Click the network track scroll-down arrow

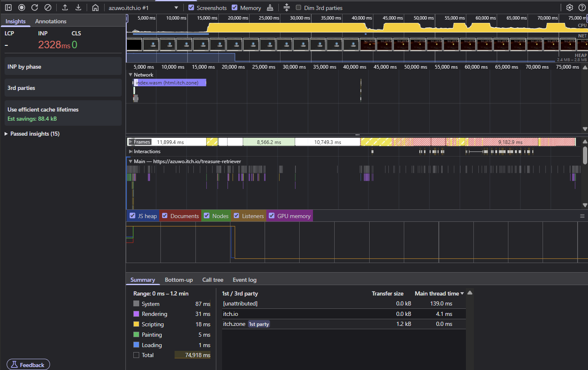click(585, 129)
